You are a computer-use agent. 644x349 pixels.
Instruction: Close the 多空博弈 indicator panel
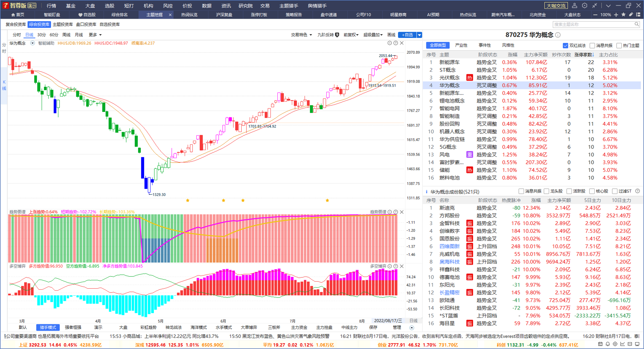(402, 266)
